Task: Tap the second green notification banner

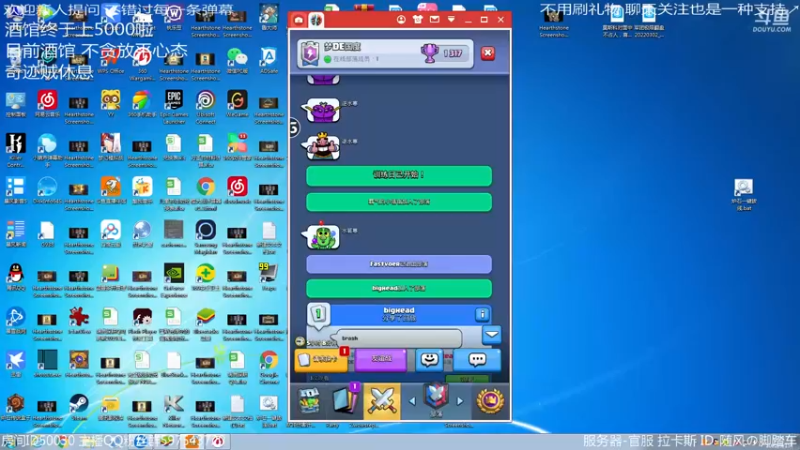Action: coord(399,202)
